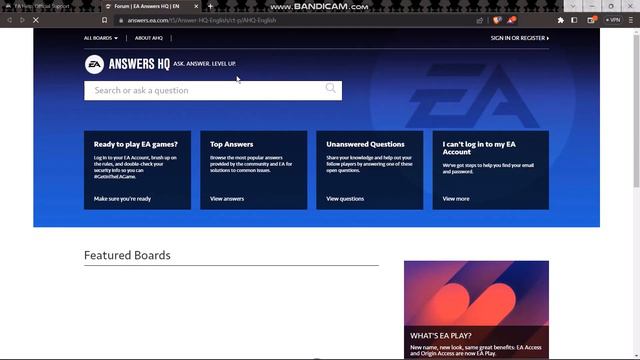Toggle the browser sidebar panel icon
Screen dimensions: 640x360
(x=574, y=20)
